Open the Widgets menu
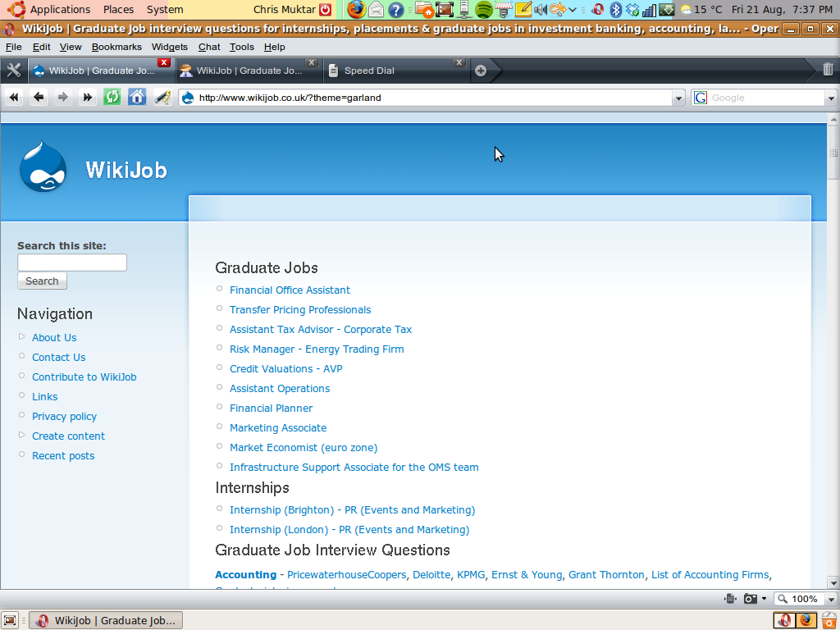This screenshot has width=840, height=630. pyautogui.click(x=169, y=47)
